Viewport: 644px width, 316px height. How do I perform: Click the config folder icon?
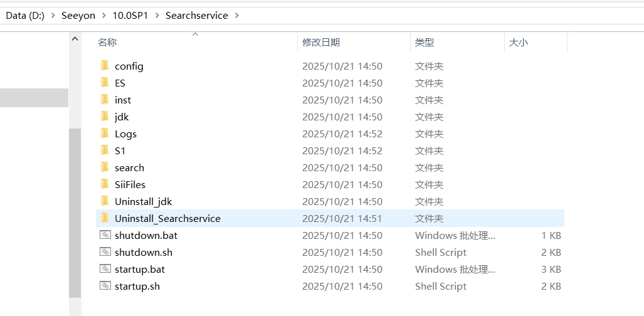[x=105, y=66]
